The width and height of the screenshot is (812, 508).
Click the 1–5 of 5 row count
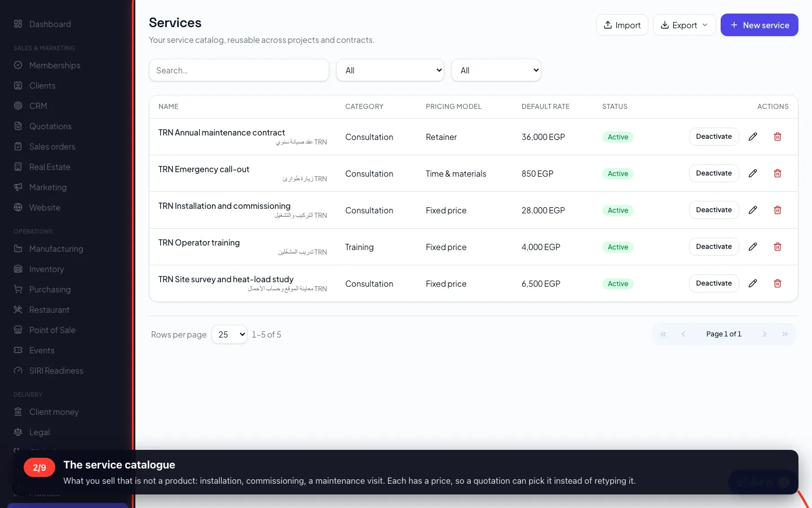point(266,335)
